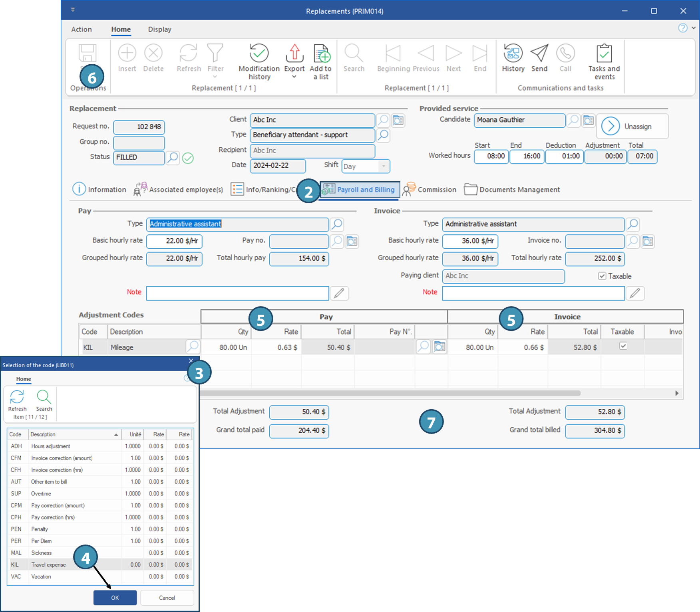Click the Unassign candidate arrow button
This screenshot has height=612, width=700.
coord(611,127)
